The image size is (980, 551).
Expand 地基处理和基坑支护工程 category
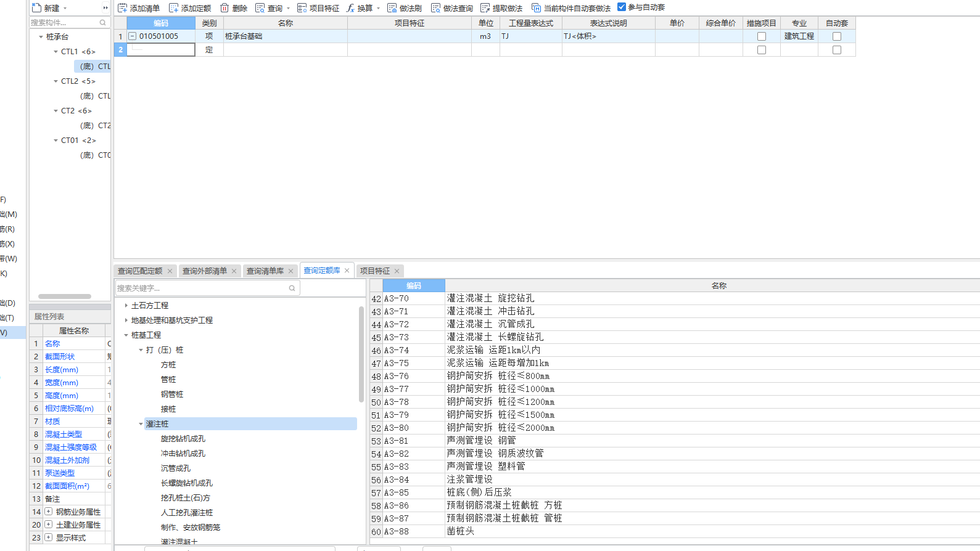[x=126, y=320]
